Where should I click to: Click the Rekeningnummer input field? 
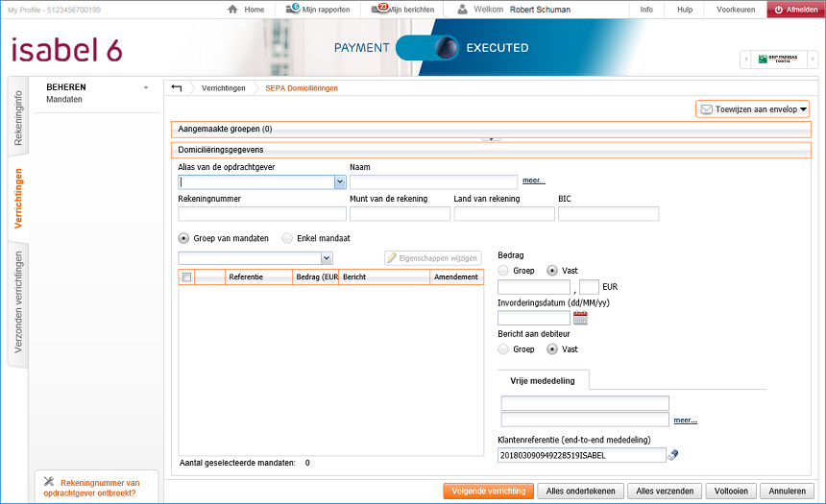(x=262, y=214)
